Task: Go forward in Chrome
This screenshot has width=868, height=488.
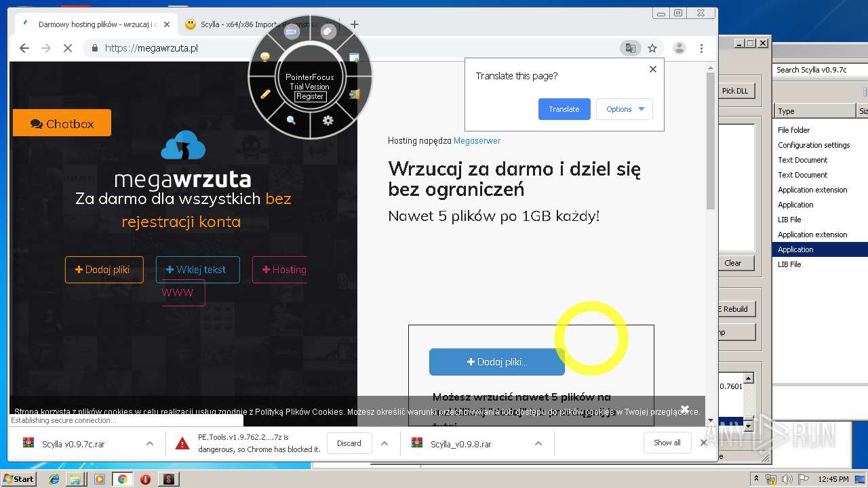Action: coord(46,48)
